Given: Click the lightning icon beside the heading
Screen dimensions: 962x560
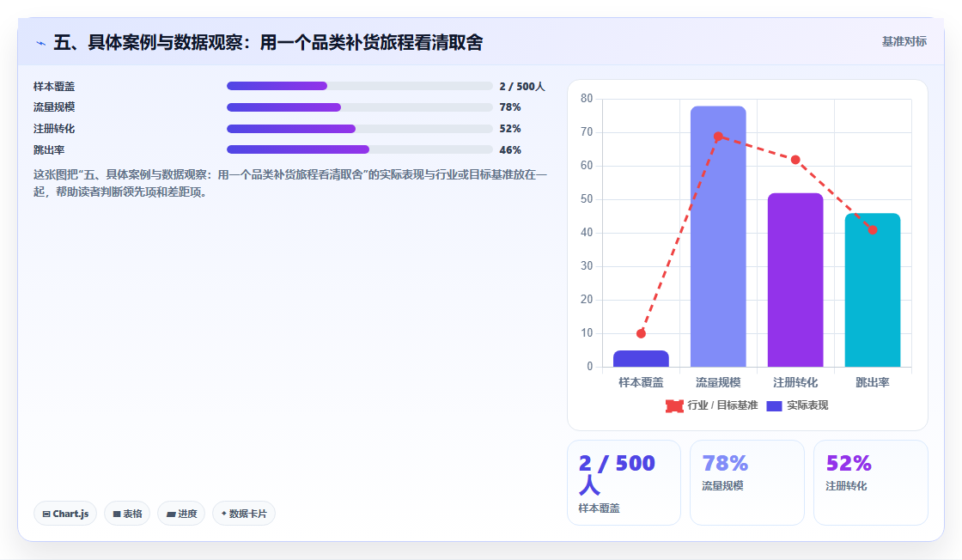Looking at the screenshot, I should [40, 43].
